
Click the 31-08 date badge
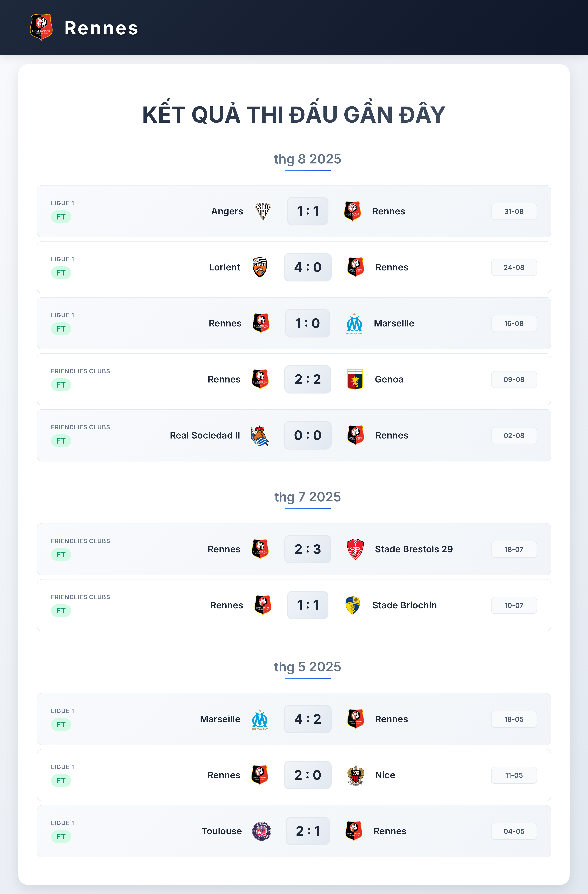click(514, 212)
